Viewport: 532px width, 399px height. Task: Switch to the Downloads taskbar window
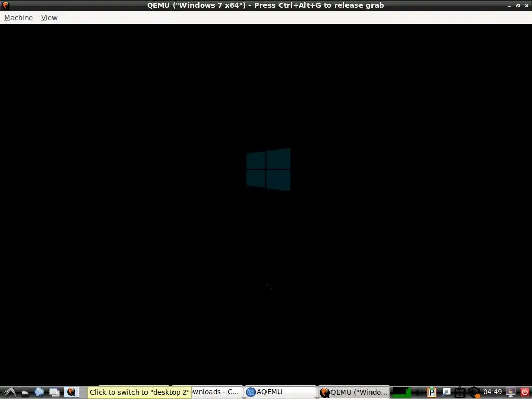(217, 392)
